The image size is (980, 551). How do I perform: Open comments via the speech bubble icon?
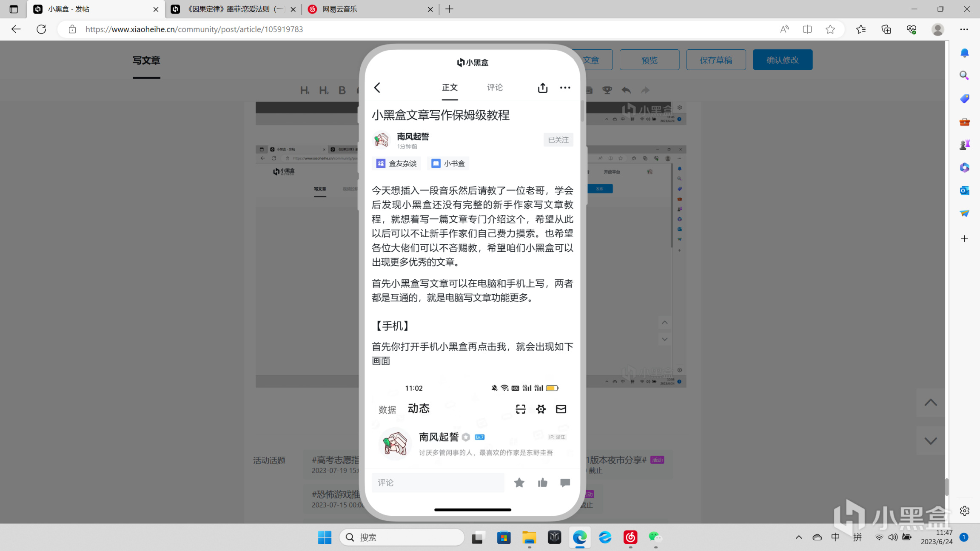click(565, 483)
